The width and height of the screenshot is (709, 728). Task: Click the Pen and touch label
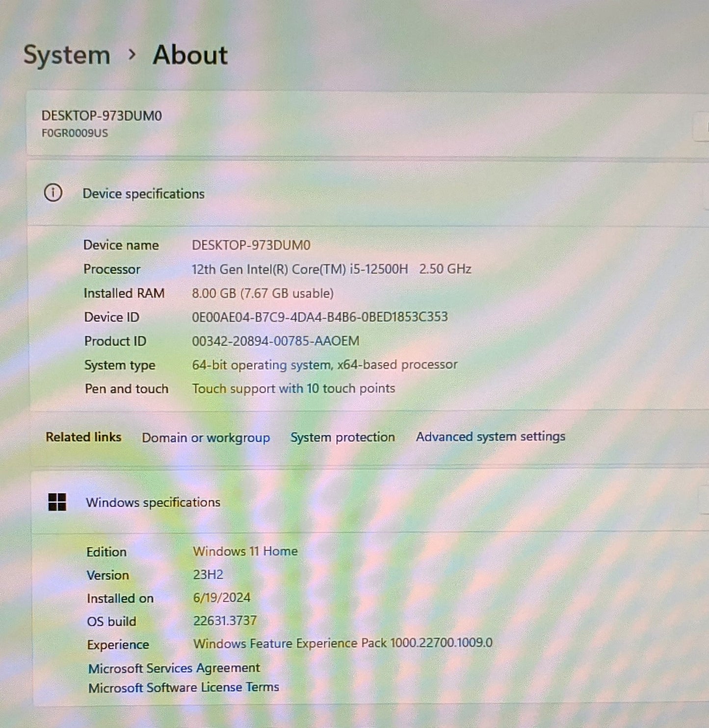pos(127,389)
